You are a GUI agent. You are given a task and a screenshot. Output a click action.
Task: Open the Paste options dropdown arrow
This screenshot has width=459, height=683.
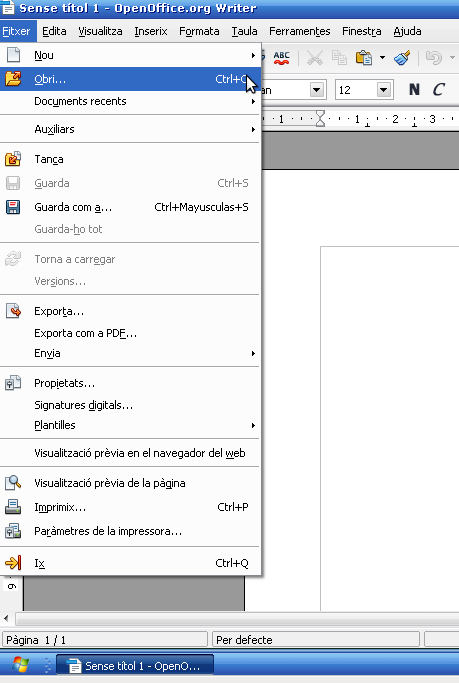pyautogui.click(x=382, y=57)
